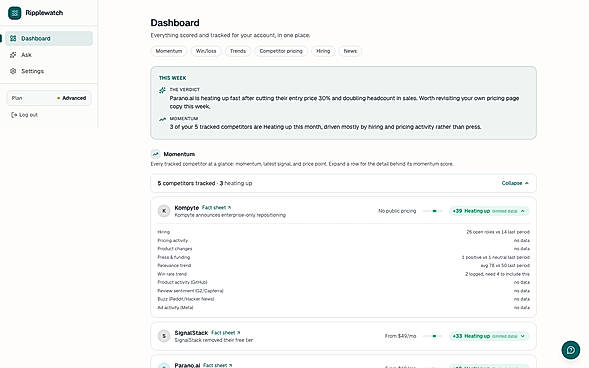Screen dimensions: 589x368
Task: Click the Dashboard grid icon in sidebar
Action: click(x=13, y=38)
